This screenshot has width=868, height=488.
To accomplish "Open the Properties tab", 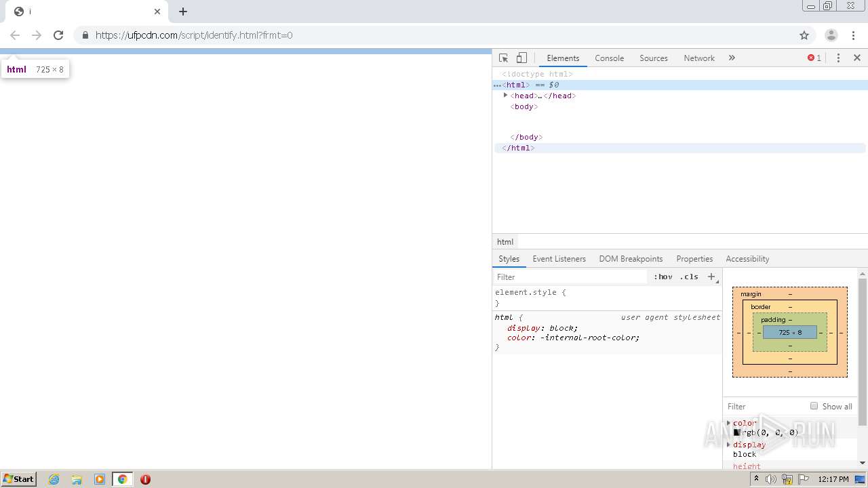I will pyautogui.click(x=694, y=259).
